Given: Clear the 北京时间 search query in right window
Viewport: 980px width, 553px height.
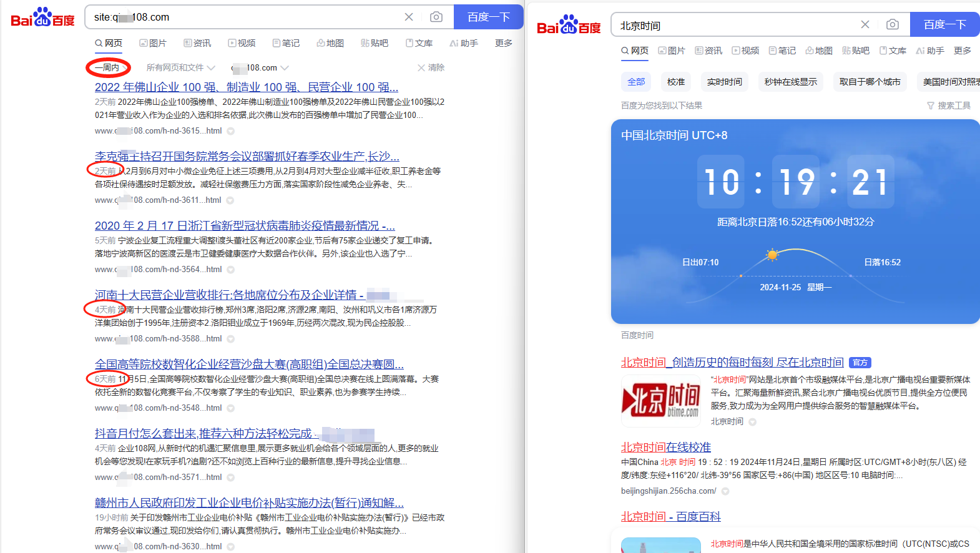Looking at the screenshot, I should [865, 24].
